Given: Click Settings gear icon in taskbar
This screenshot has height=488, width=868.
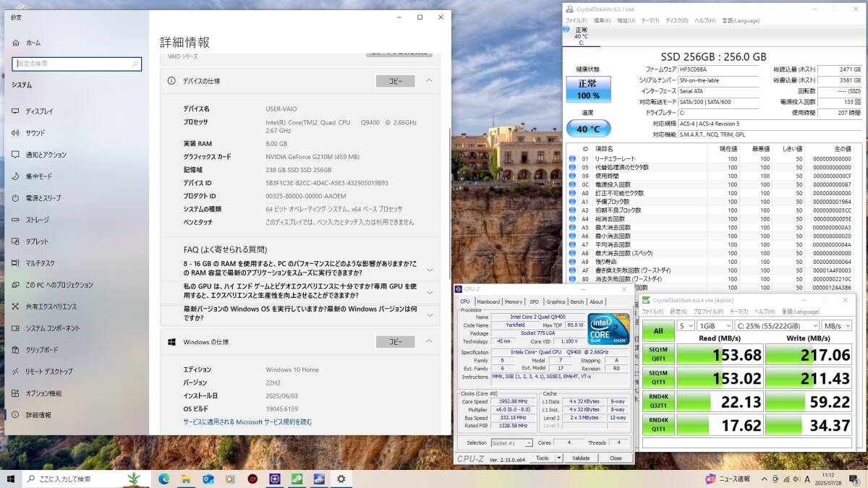Looking at the screenshot, I should tap(341, 479).
